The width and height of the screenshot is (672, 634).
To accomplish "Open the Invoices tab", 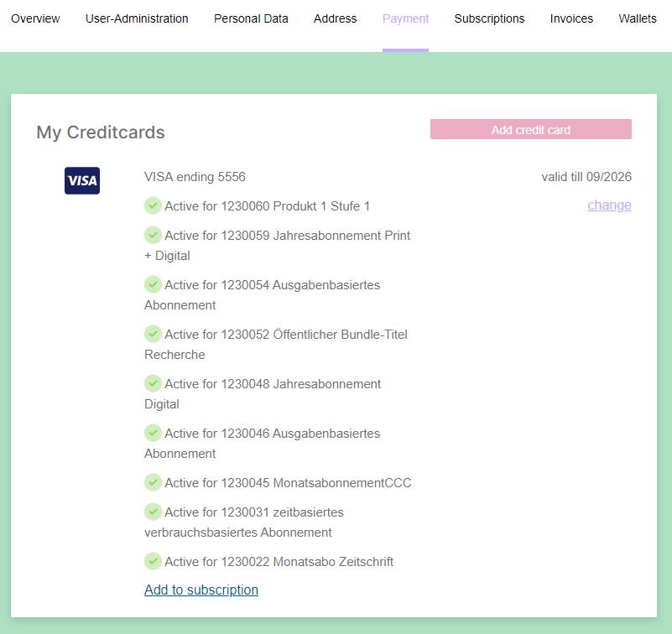I will [x=571, y=18].
